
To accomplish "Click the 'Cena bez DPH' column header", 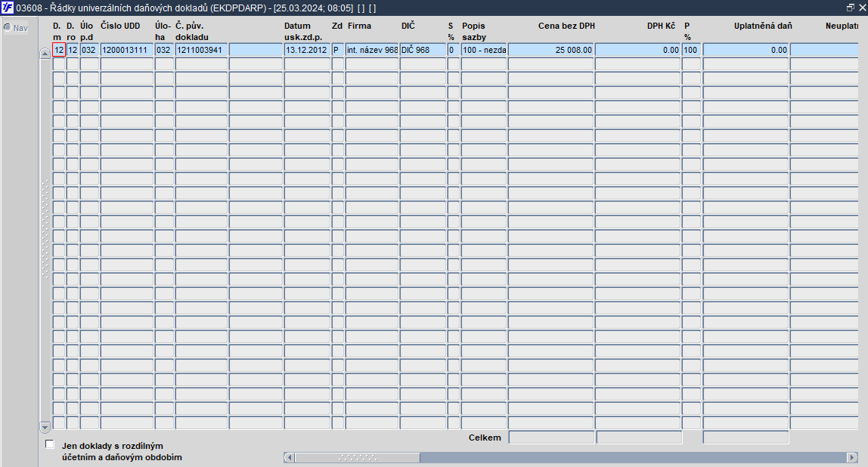I will pyautogui.click(x=566, y=26).
